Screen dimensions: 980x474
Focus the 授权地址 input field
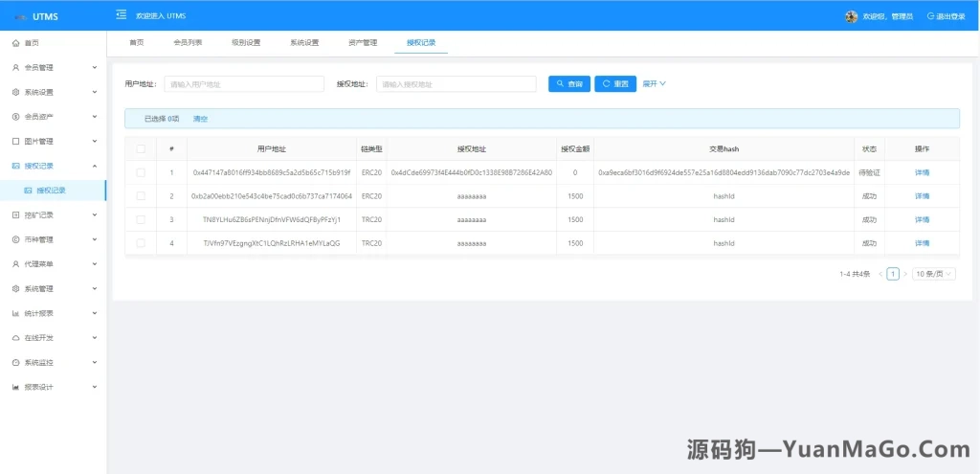click(x=457, y=84)
